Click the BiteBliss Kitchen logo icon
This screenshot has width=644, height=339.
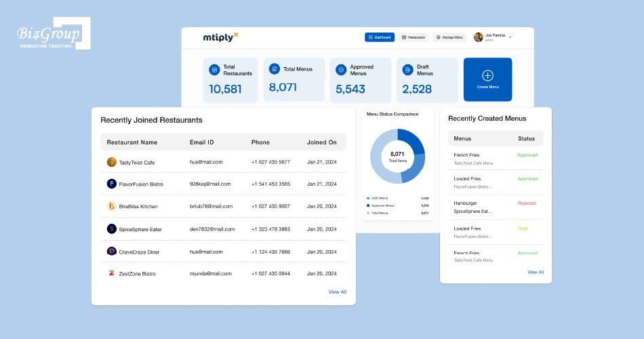pos(112,206)
